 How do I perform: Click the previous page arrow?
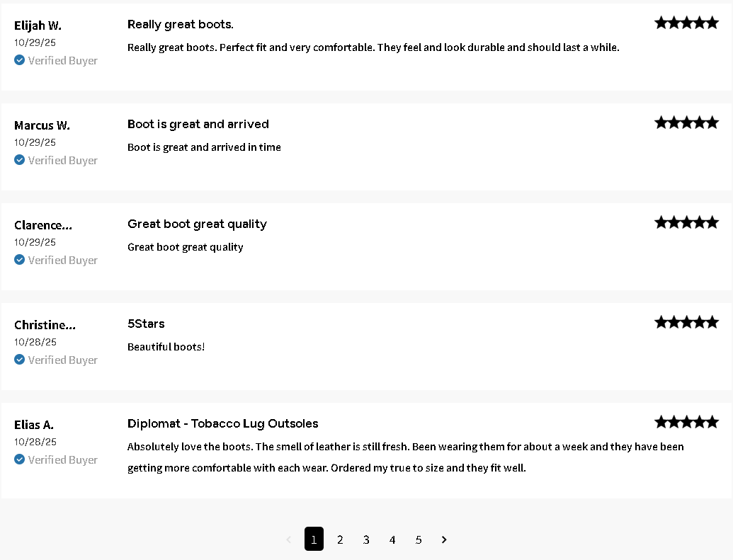288,539
